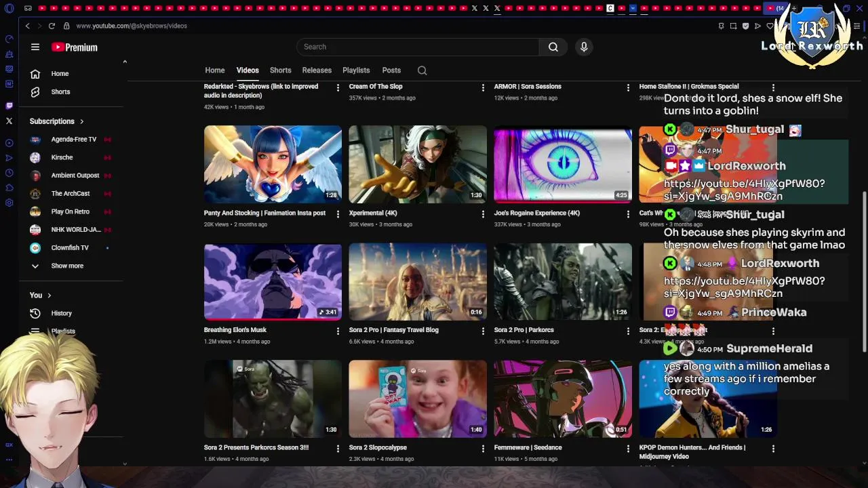Image resolution: width=868 pixels, height=488 pixels.
Task: Select the Videos tab
Action: [248, 70]
